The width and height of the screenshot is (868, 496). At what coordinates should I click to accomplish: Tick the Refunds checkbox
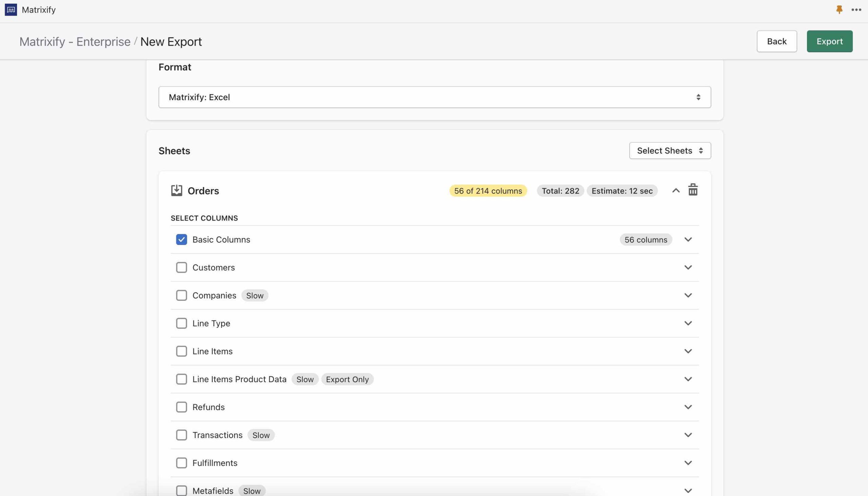(181, 407)
